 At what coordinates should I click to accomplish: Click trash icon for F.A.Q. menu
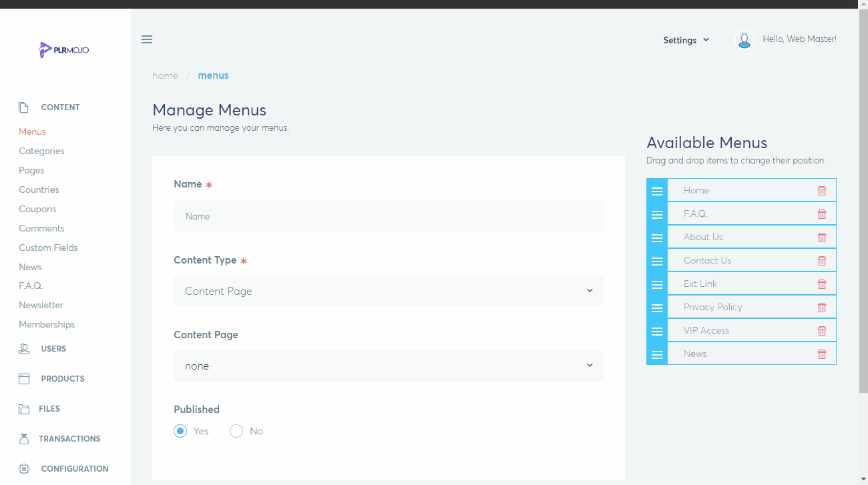click(x=821, y=214)
